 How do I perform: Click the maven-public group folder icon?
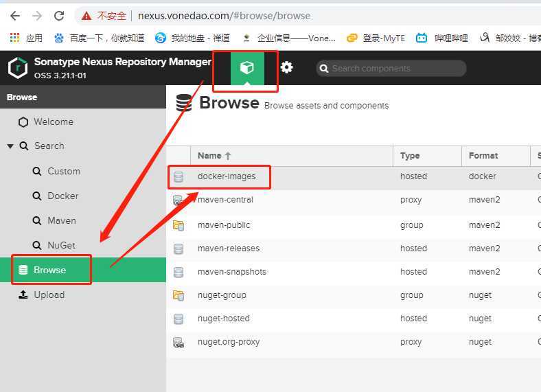pyautogui.click(x=179, y=225)
